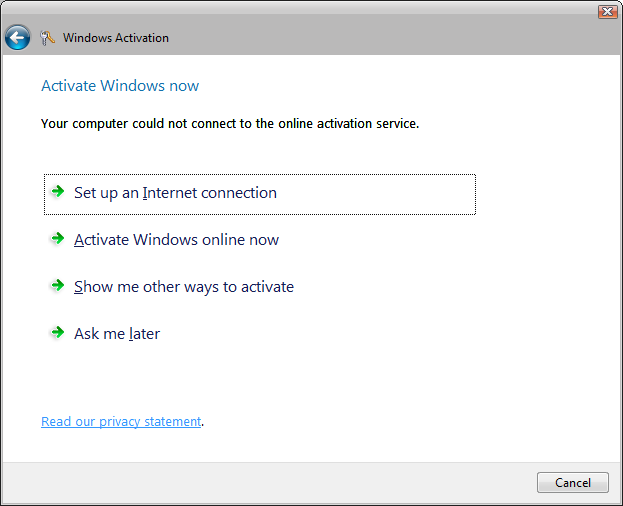Choose Ask me later option
Image resolution: width=623 pixels, height=506 pixels.
point(117,334)
